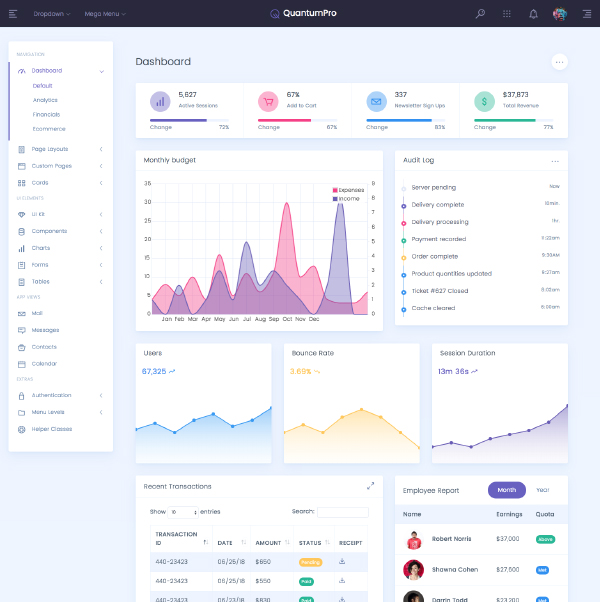Click the Tables icon in sidebar

(21, 282)
